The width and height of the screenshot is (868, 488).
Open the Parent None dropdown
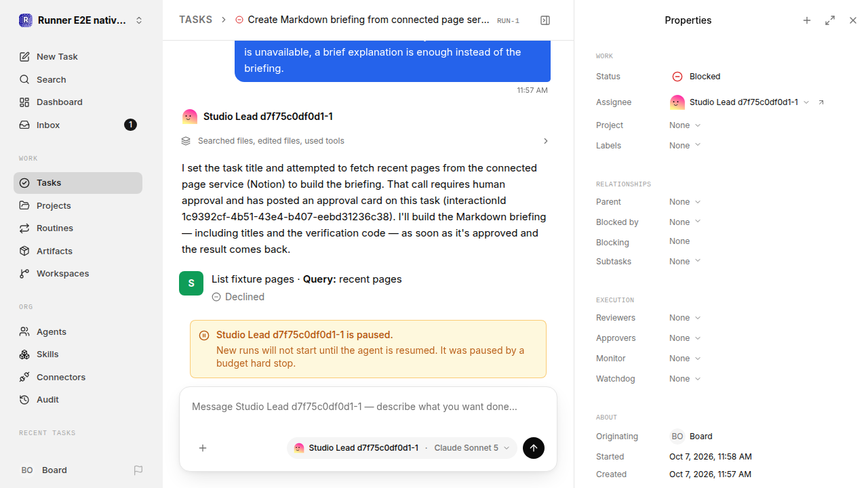pyautogui.click(x=685, y=202)
